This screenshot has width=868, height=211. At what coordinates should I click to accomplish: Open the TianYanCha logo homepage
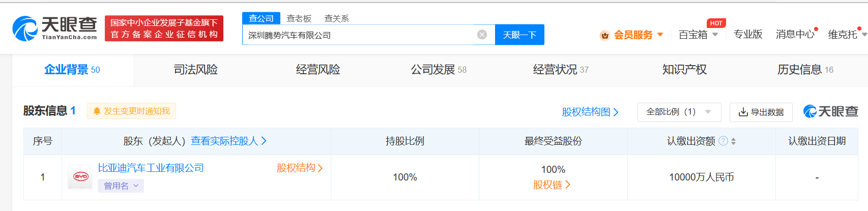click(x=54, y=28)
